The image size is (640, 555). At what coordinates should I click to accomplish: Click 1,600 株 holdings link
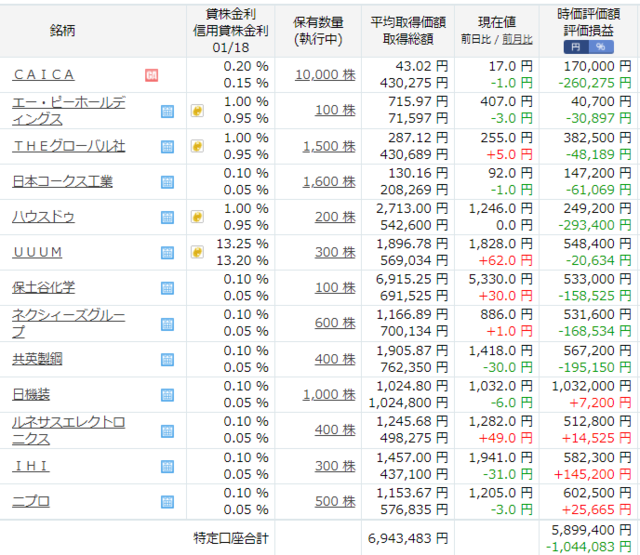tap(329, 182)
